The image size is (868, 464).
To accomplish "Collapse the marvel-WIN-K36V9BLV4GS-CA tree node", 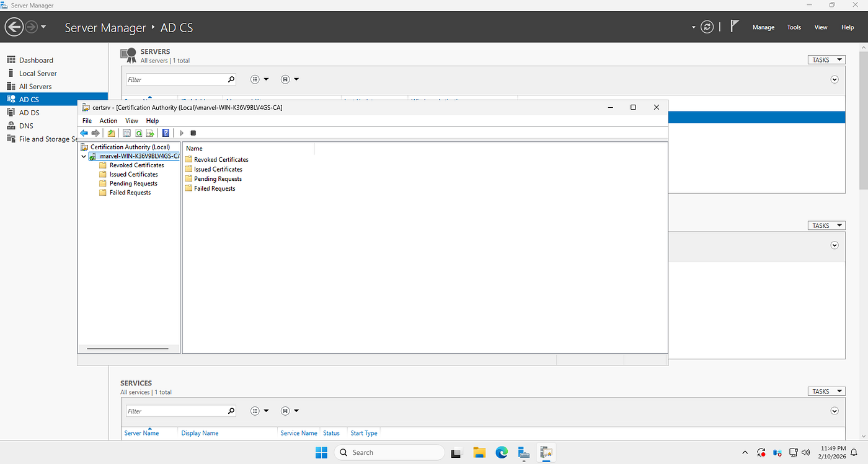I will click(x=84, y=156).
